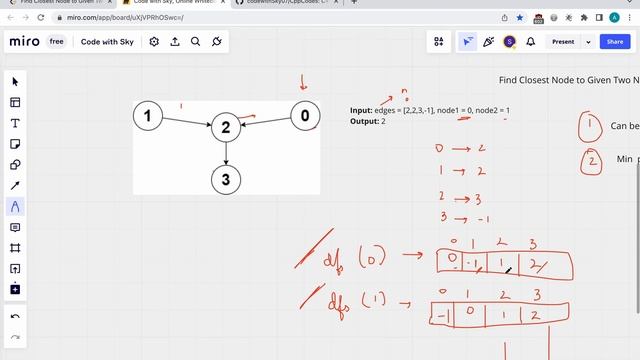The width and height of the screenshot is (640, 360).
Task: Pick the Sticky note tool
Action: [15, 144]
